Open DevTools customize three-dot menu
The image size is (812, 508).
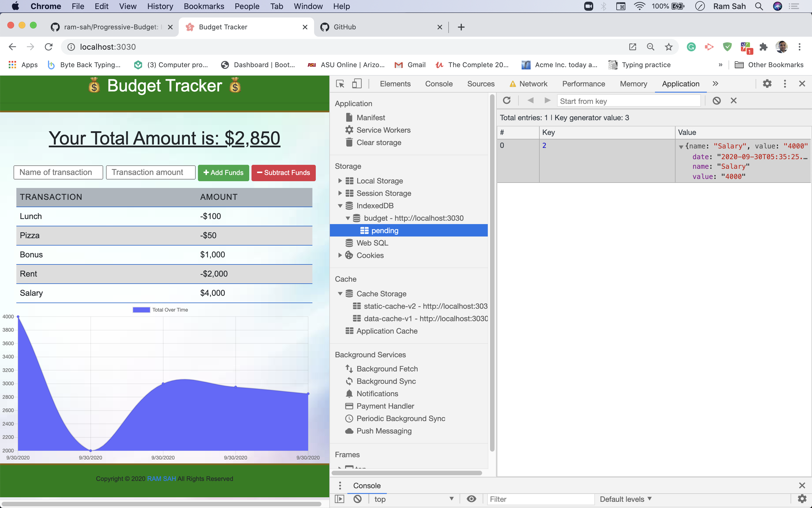[785, 84]
